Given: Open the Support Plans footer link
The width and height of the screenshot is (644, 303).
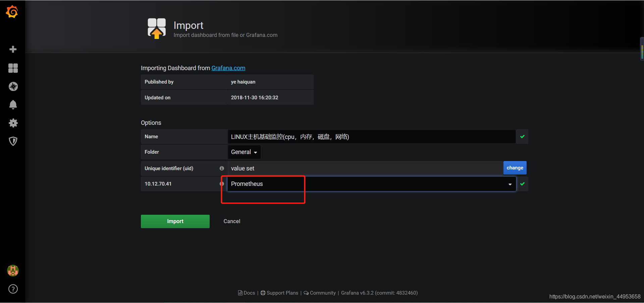Looking at the screenshot, I should click(x=279, y=293).
